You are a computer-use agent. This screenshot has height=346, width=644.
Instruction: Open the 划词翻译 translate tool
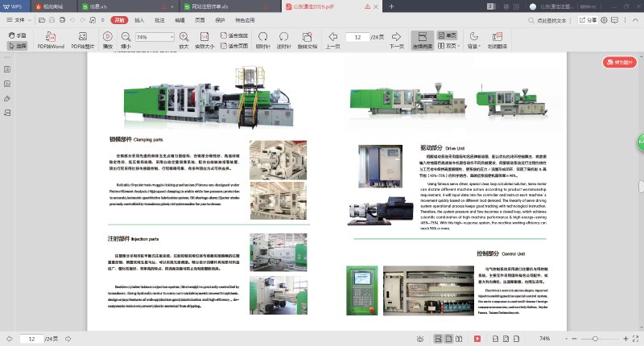[497, 37]
